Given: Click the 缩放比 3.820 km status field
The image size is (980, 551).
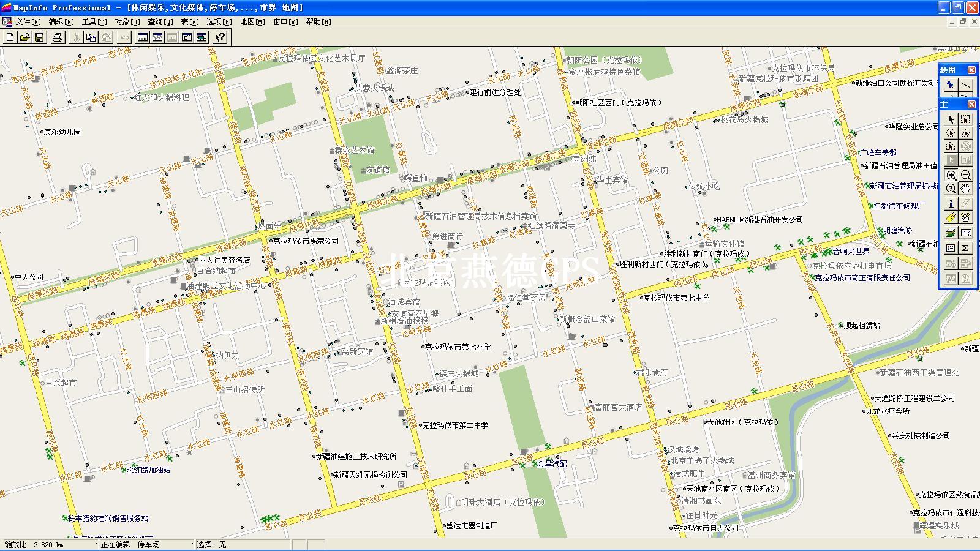Looking at the screenshot, I should 50,544.
